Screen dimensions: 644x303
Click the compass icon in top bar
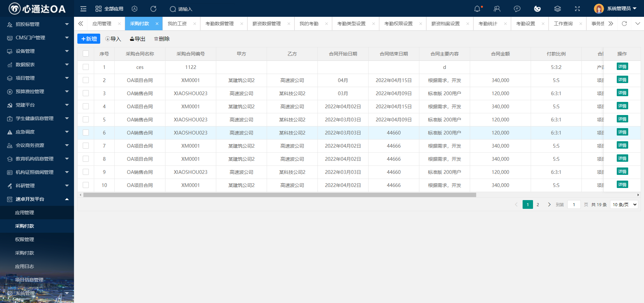pyautogui.click(x=135, y=9)
